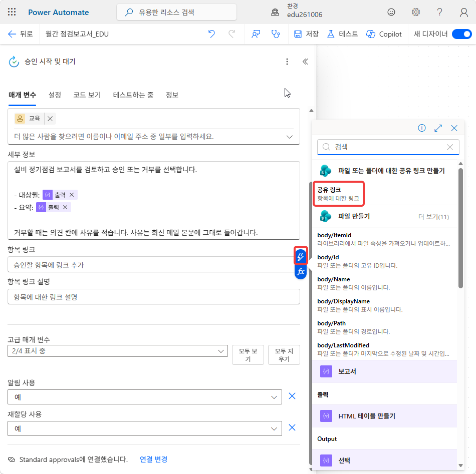Start a flow test with 테스트

(x=342, y=34)
